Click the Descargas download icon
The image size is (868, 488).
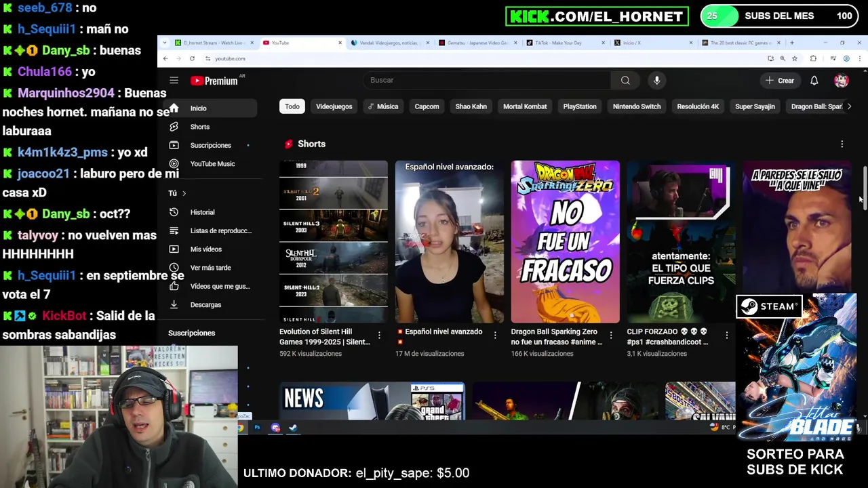[x=174, y=304]
